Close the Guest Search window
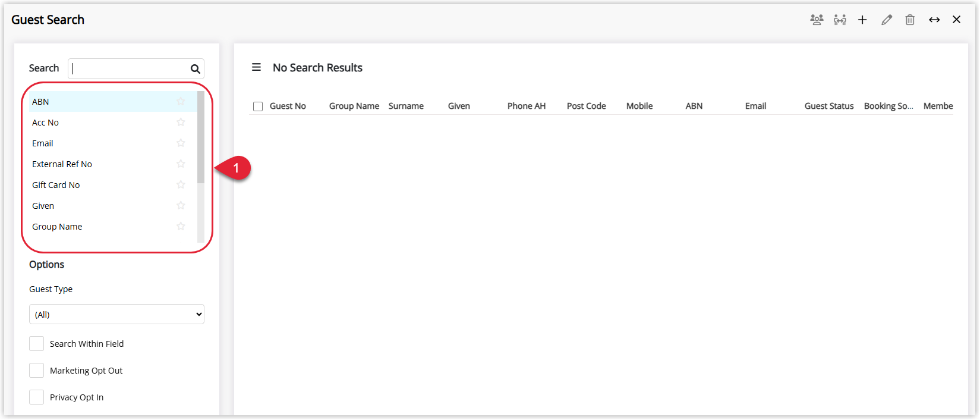 point(956,20)
